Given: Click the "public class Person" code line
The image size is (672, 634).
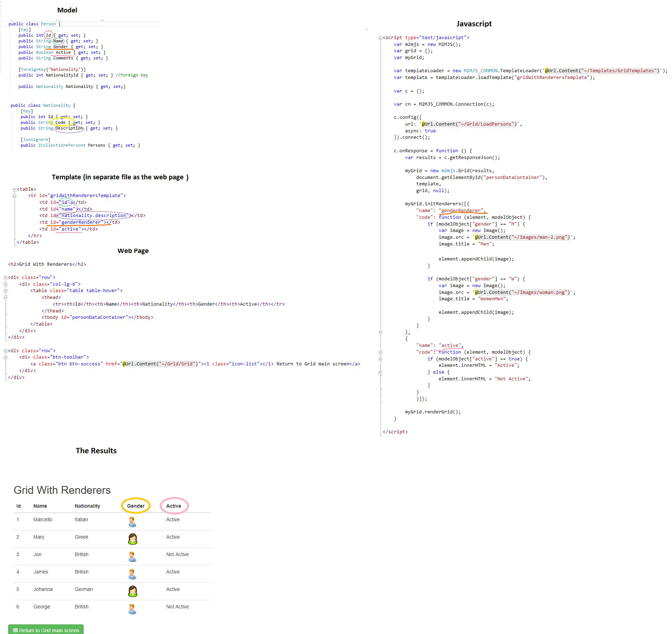Looking at the screenshot, I should [x=35, y=24].
